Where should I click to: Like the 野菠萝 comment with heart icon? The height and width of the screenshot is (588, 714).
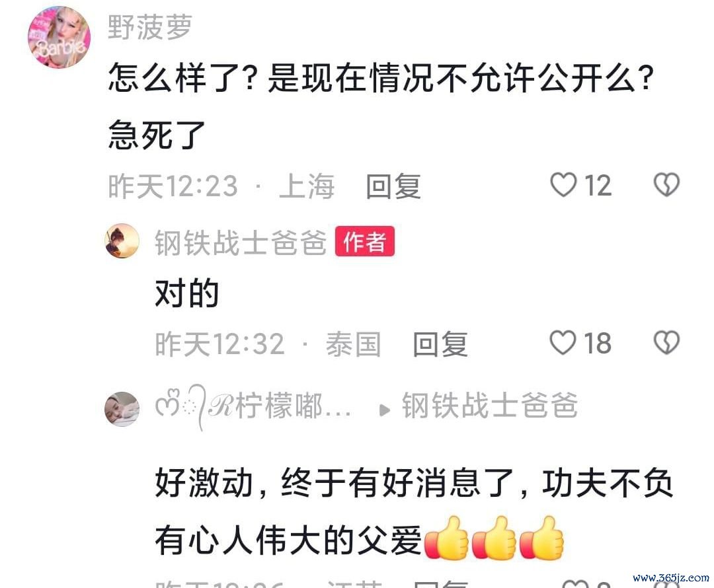pyautogui.click(x=563, y=185)
